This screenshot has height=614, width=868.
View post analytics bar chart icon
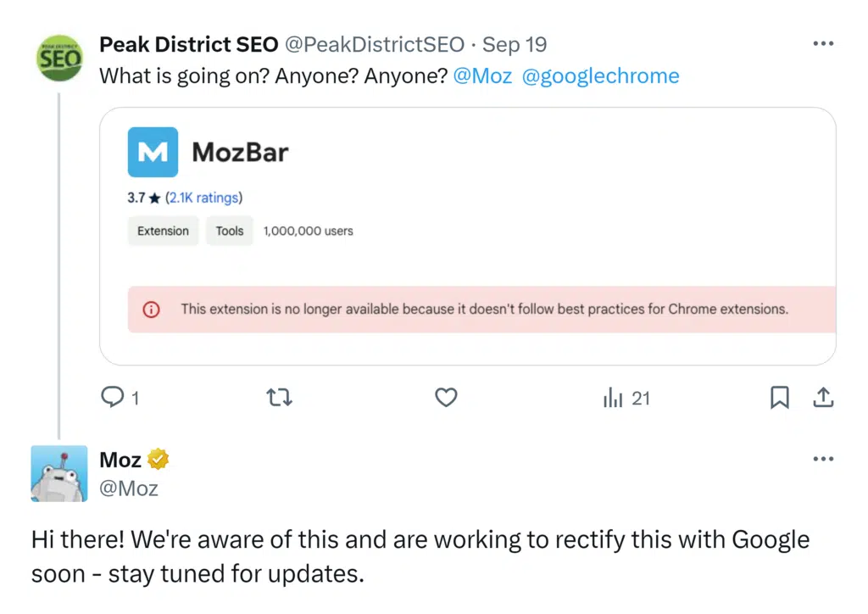(613, 398)
